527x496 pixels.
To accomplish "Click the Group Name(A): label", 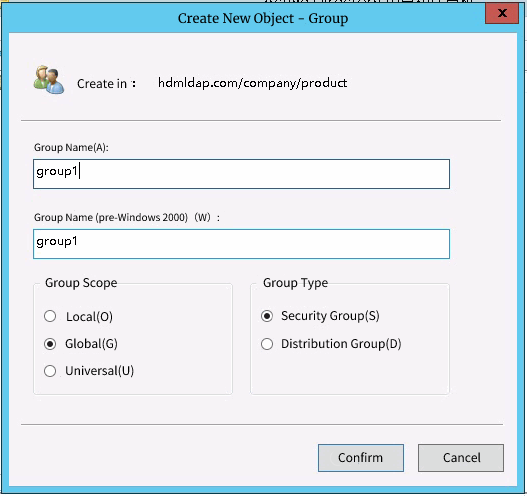I will 71,148.
